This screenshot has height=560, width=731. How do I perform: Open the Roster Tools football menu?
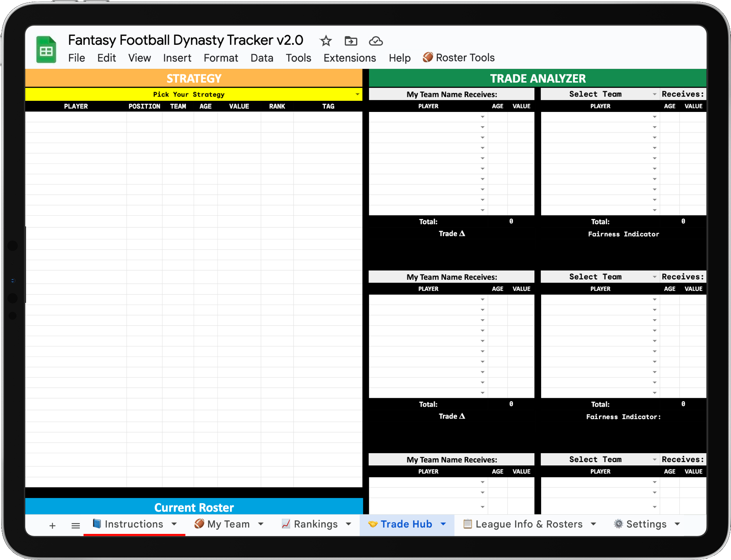tap(459, 58)
